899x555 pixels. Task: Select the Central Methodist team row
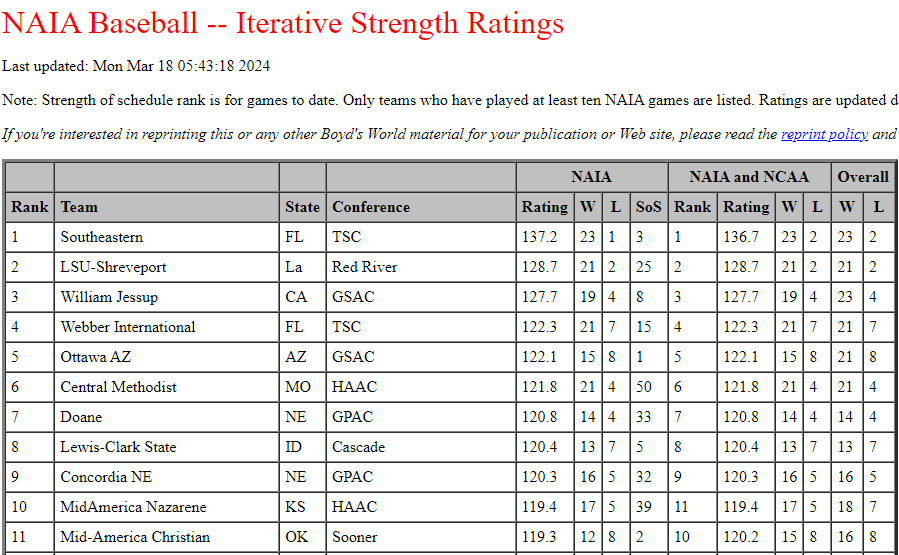coord(118,387)
